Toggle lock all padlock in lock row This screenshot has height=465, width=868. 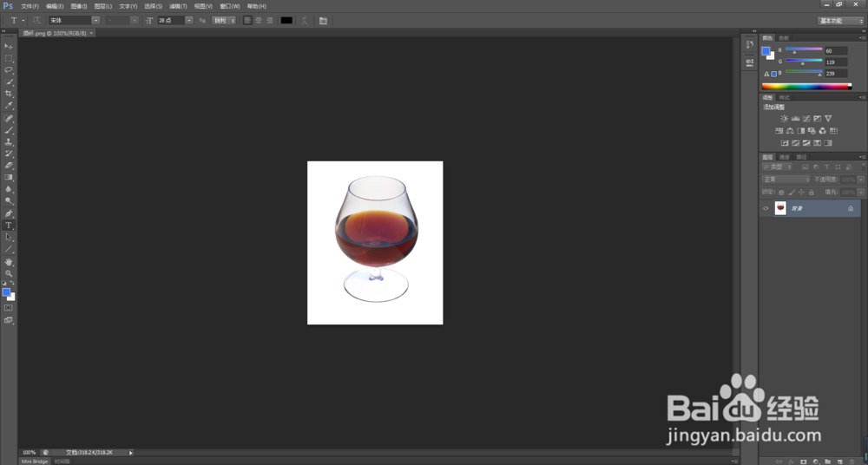click(x=812, y=192)
